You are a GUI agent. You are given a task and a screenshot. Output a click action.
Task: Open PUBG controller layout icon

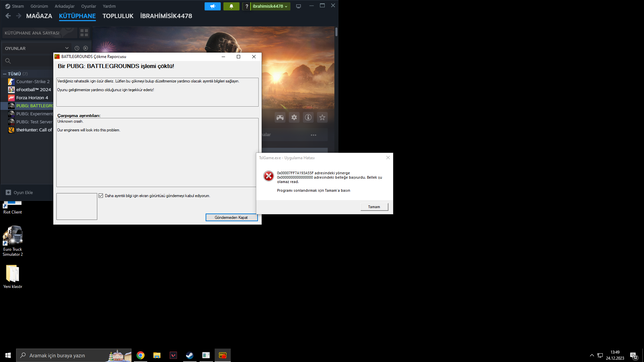pyautogui.click(x=280, y=117)
